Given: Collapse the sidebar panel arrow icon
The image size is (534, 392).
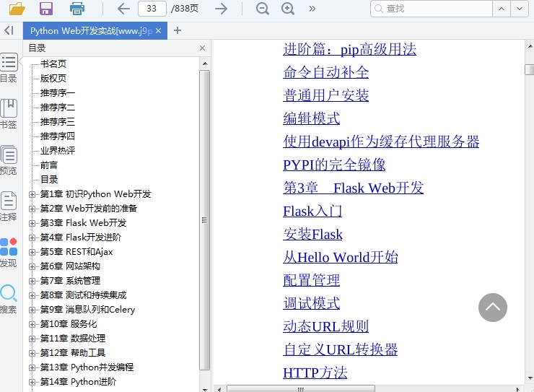Looking at the screenshot, I should tap(9, 30).
